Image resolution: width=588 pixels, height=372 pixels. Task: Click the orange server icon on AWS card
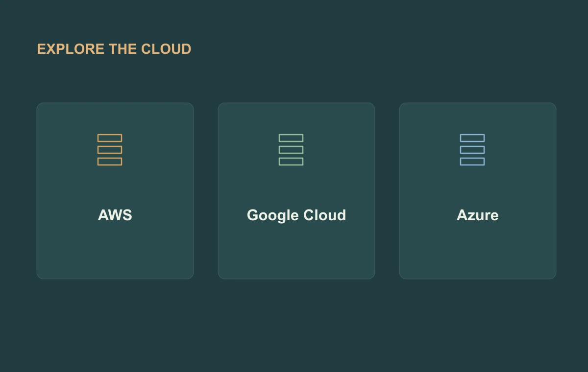[x=110, y=150]
